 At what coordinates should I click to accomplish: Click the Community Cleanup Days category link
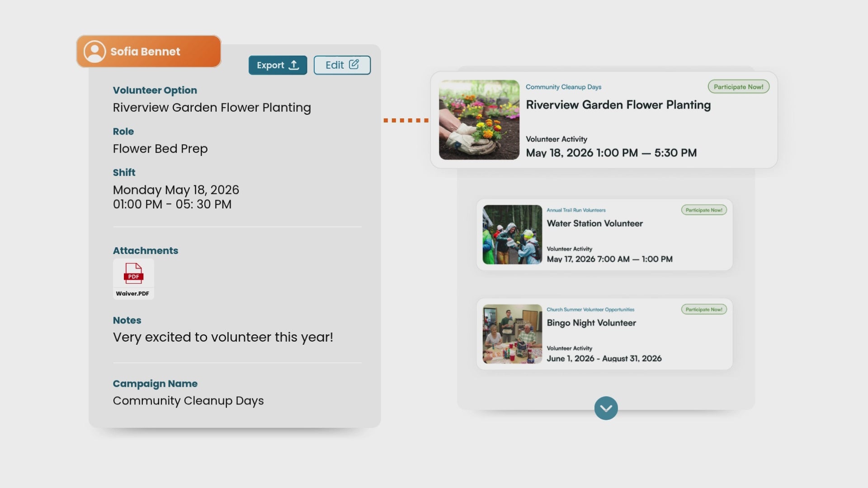tap(563, 87)
